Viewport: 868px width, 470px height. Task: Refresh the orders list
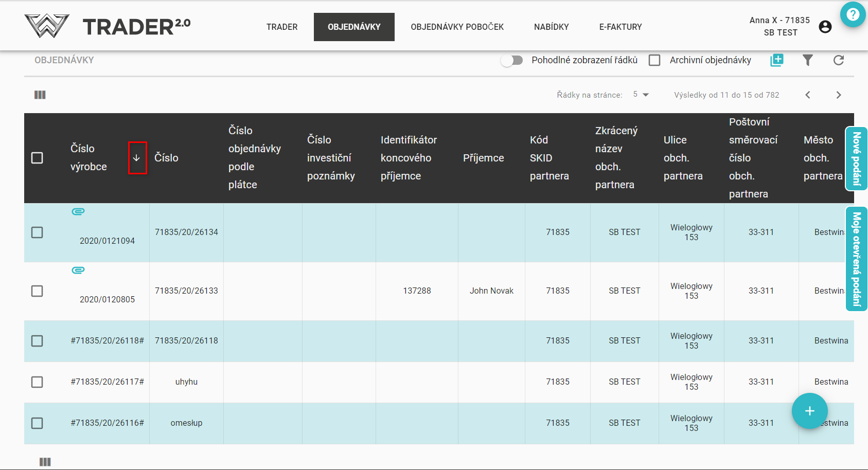[x=838, y=60]
